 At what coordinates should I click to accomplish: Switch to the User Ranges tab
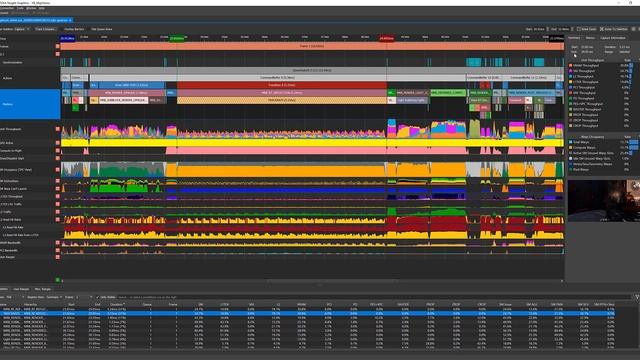pyautogui.click(x=21, y=289)
